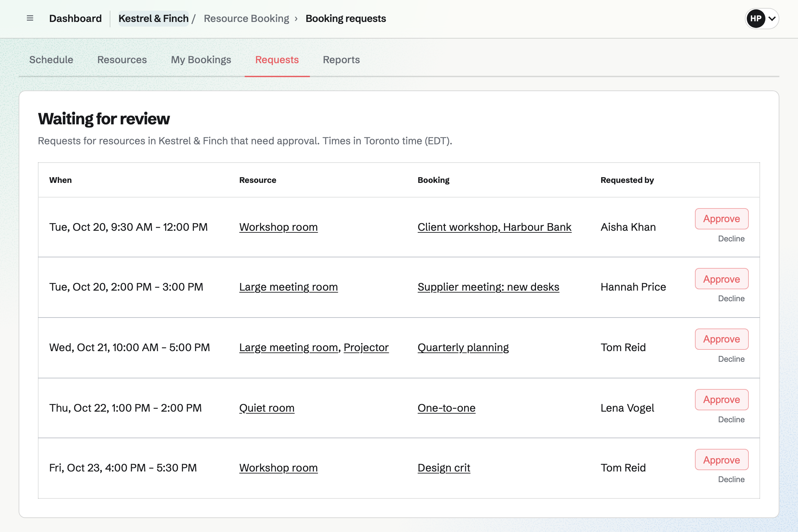Image resolution: width=798 pixels, height=532 pixels.
Task: Open the Quarterly planning booking
Action: [463, 347]
